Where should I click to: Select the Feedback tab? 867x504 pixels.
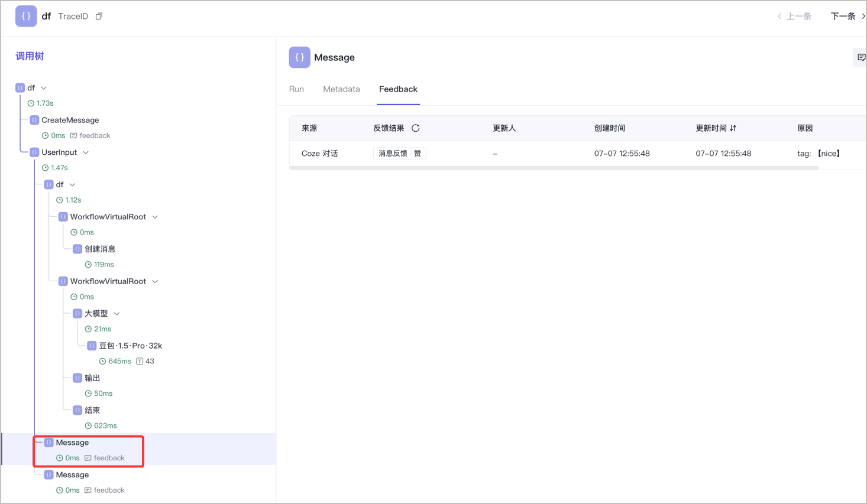[x=398, y=89]
